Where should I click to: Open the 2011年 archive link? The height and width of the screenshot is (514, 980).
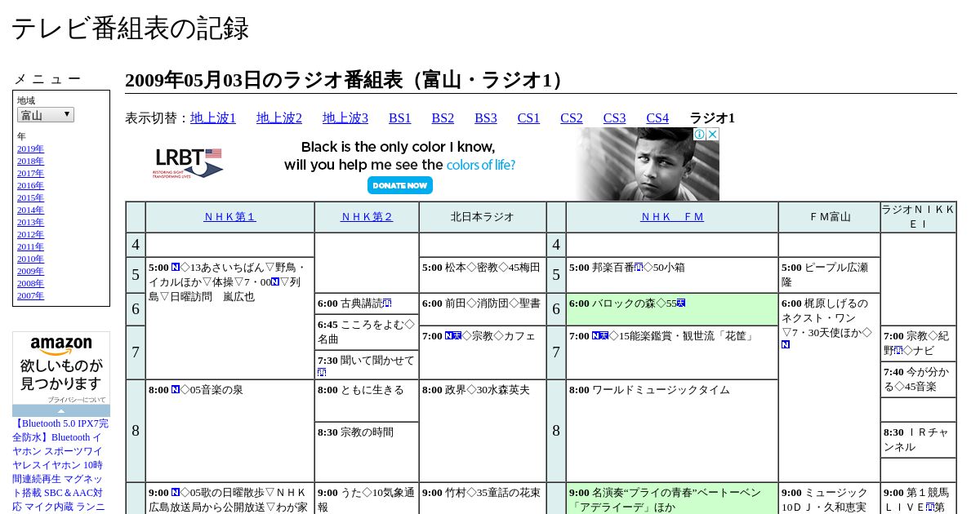click(x=30, y=246)
